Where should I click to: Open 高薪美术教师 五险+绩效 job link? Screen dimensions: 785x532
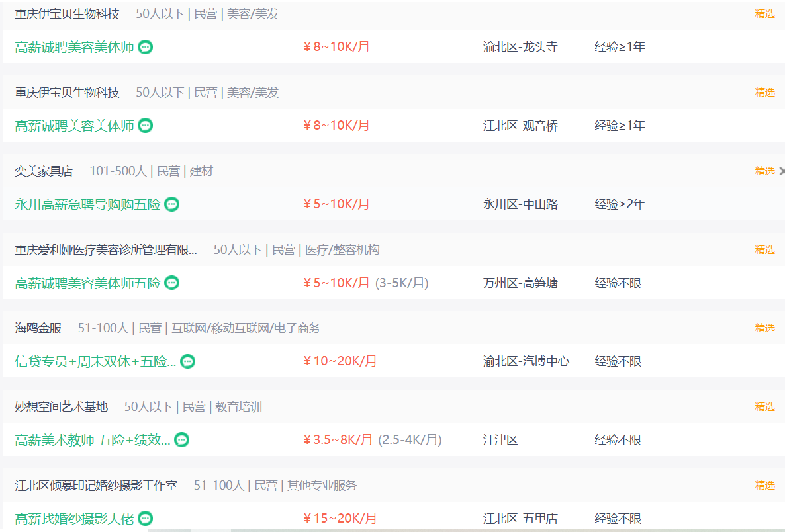tap(93, 440)
